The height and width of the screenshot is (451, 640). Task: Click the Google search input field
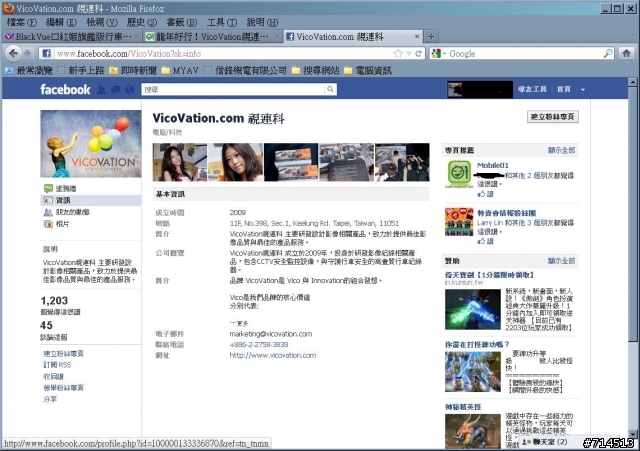(524, 53)
